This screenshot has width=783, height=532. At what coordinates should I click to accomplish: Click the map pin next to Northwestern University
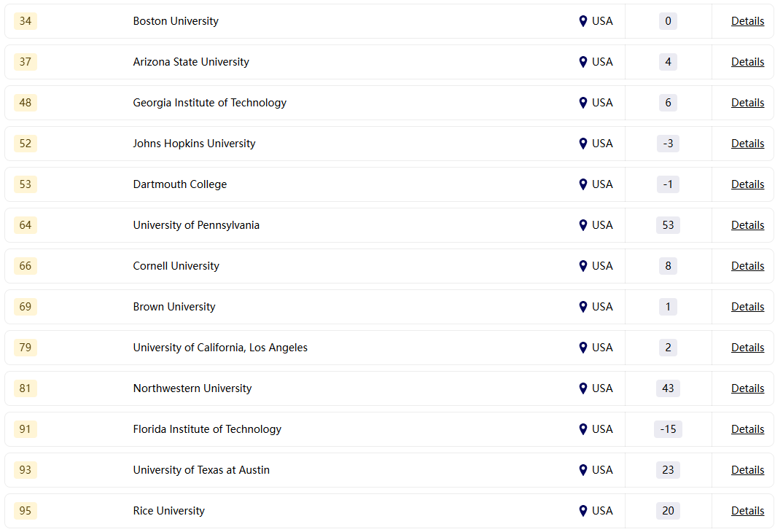click(583, 388)
